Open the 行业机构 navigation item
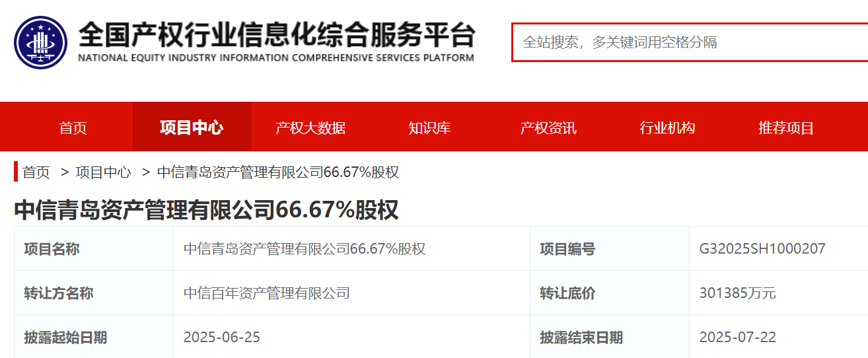This screenshot has height=358, width=868. [667, 127]
